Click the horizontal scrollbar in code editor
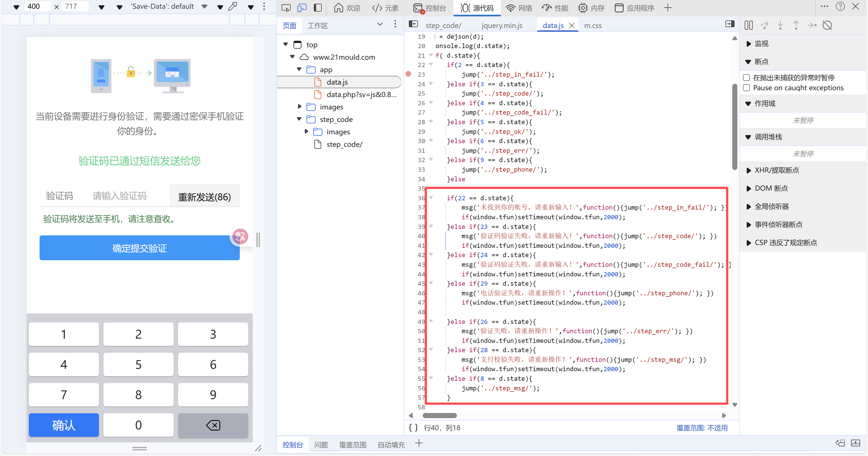Image resolution: width=868 pixels, height=456 pixels. tap(439, 416)
